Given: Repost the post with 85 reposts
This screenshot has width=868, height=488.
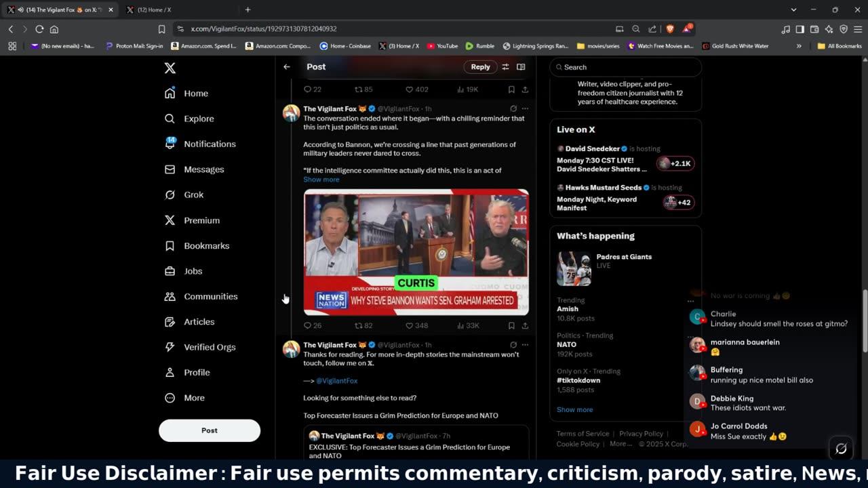Looking at the screenshot, I should (363, 89).
